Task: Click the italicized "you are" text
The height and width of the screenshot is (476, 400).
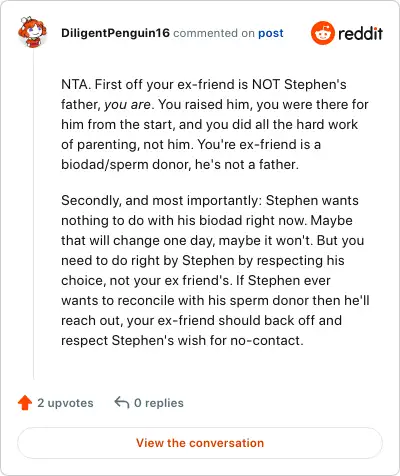Action: click(127, 105)
